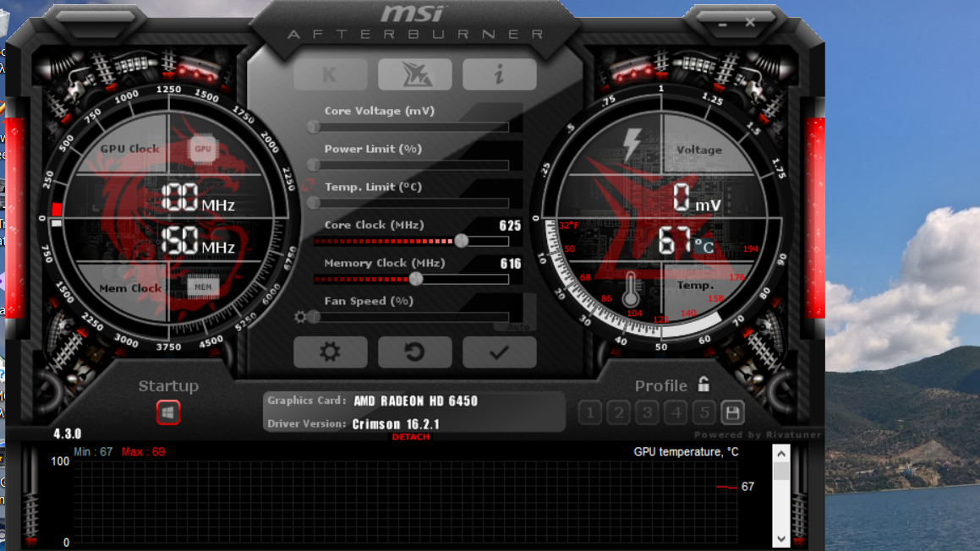Click the Core Clock value 625
This screenshot has width=980, height=551.
(510, 226)
